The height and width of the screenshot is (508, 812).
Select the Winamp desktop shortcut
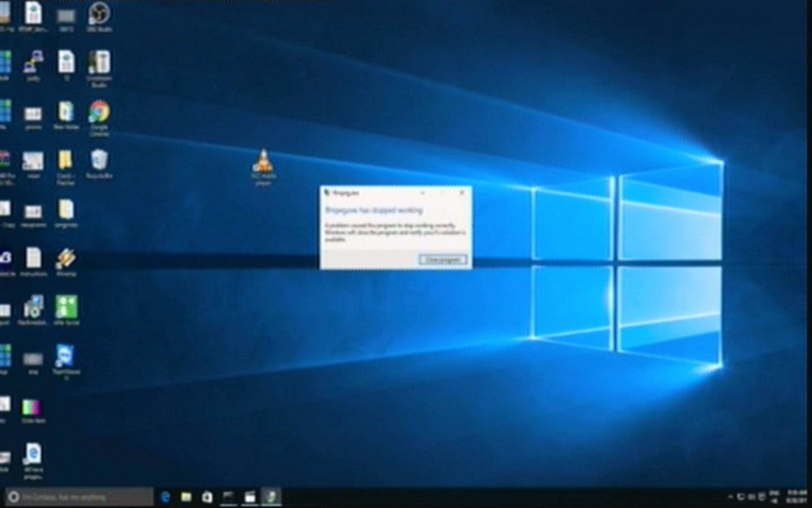[x=66, y=262]
